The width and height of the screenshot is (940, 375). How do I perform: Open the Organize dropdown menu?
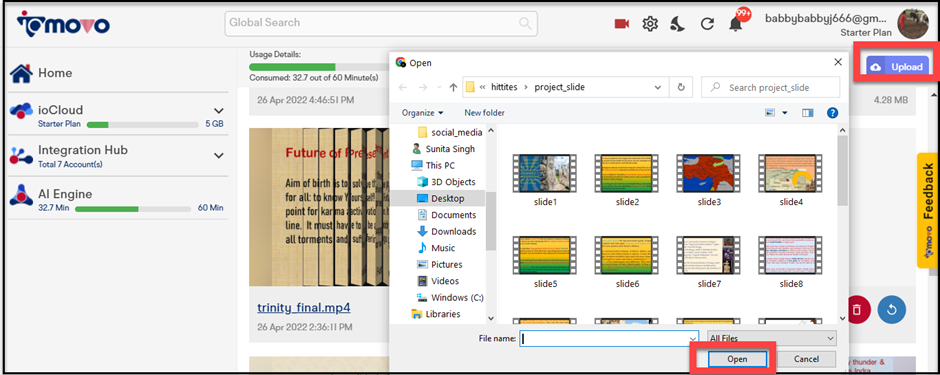[423, 113]
